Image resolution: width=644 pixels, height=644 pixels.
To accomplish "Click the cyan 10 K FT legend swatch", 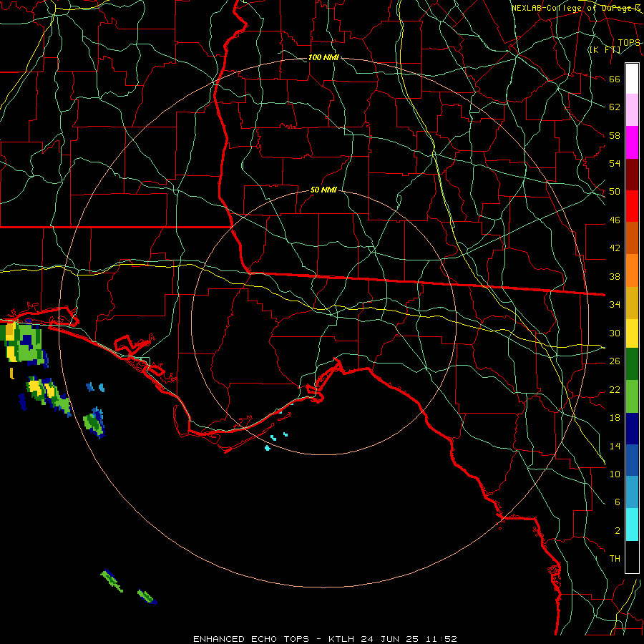I will pyautogui.click(x=632, y=525).
